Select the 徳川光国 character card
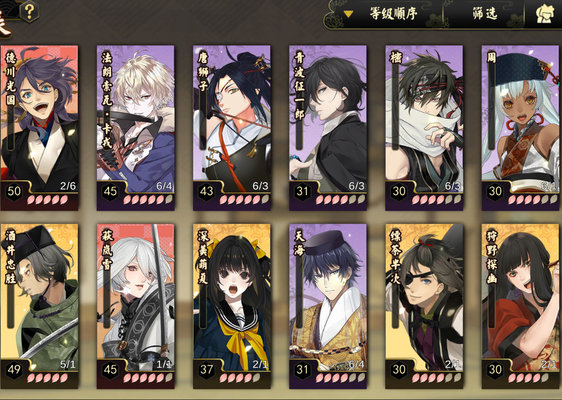 39,128
